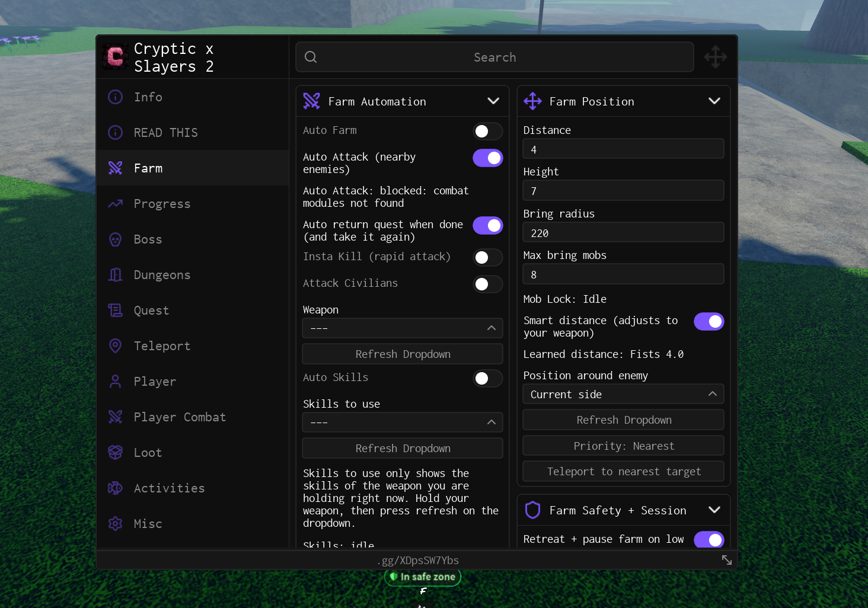
Task: Click the Dungeons door icon
Action: click(116, 275)
